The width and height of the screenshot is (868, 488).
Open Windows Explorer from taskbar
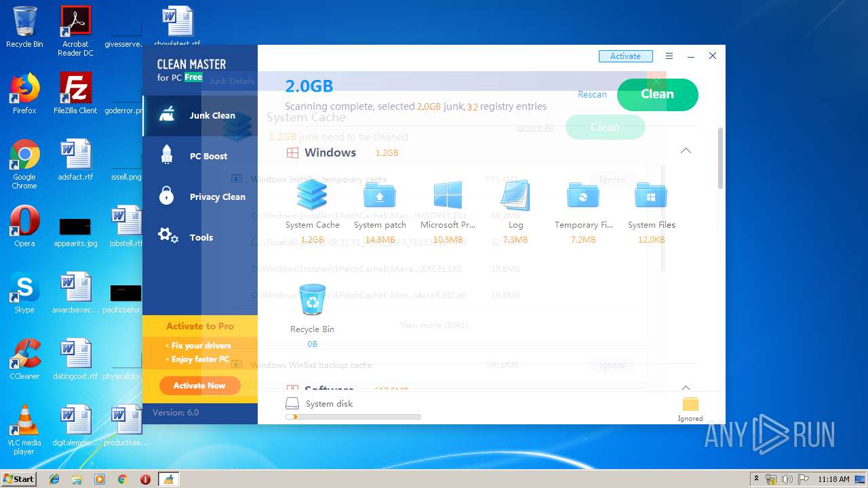click(77, 479)
